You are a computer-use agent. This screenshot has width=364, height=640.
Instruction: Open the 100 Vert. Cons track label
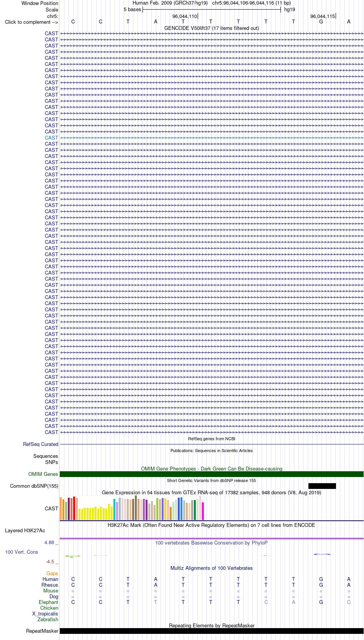pos(21,552)
